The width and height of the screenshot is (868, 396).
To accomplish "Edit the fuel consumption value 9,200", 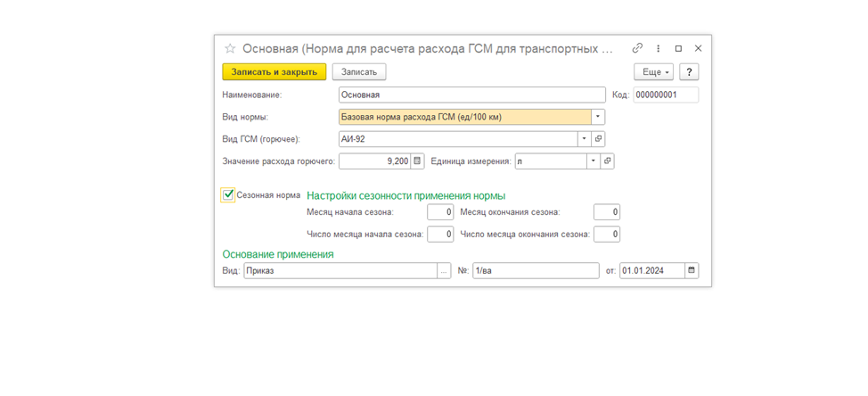I will tap(375, 161).
